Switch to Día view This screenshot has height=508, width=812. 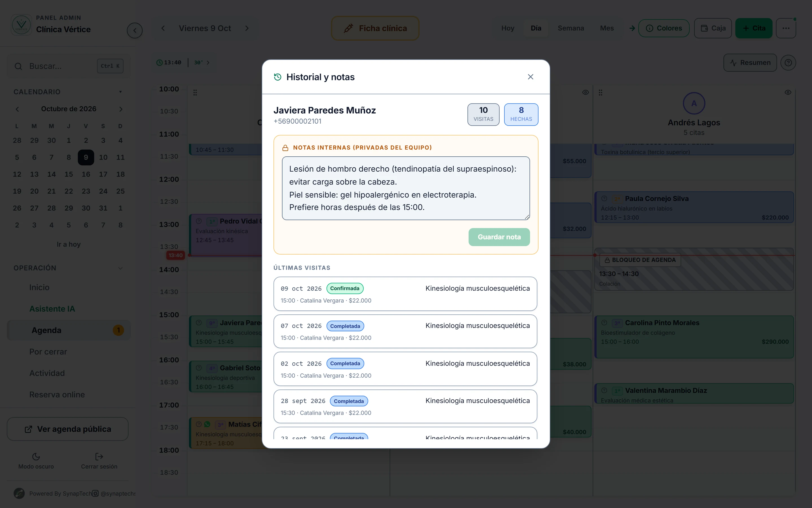536,28
